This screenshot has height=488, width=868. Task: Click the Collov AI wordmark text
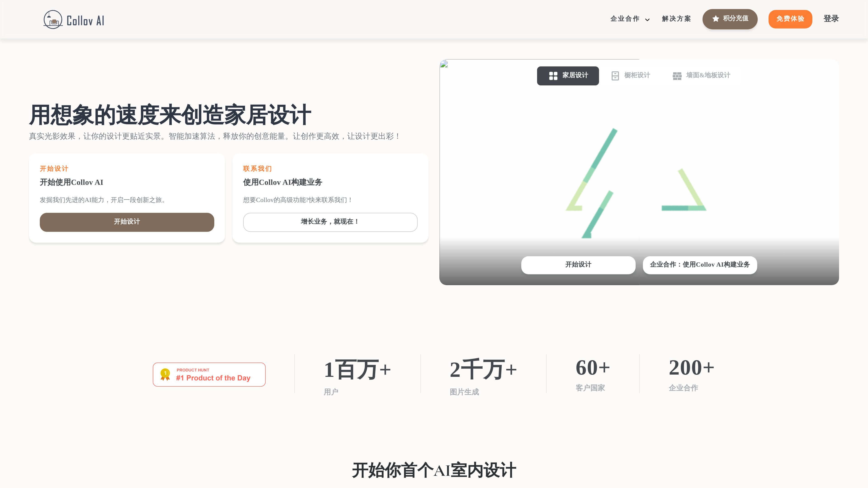click(85, 21)
